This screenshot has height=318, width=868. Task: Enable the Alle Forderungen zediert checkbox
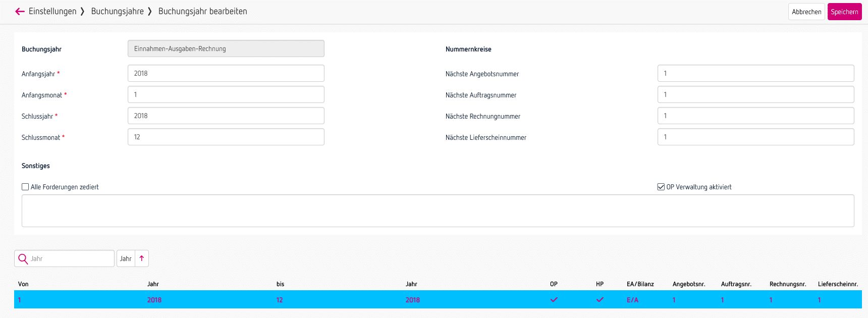25,187
